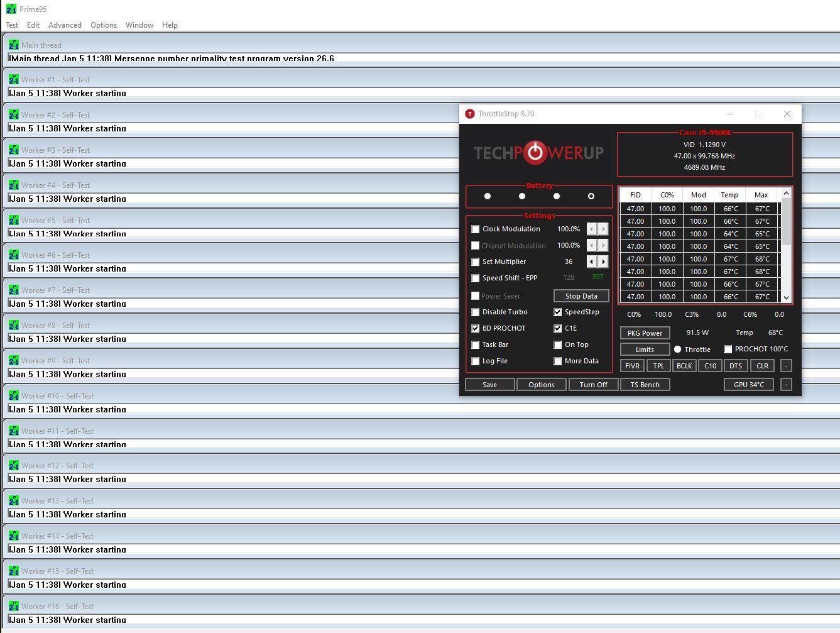The height and width of the screenshot is (633, 840).
Task: Toggle the SpeedStep checkbox
Action: click(557, 312)
